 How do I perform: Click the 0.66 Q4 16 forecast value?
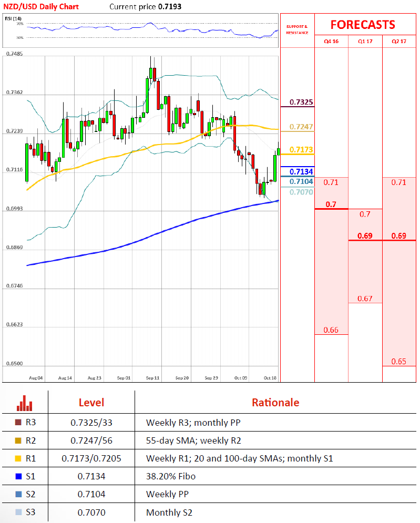coord(331,330)
